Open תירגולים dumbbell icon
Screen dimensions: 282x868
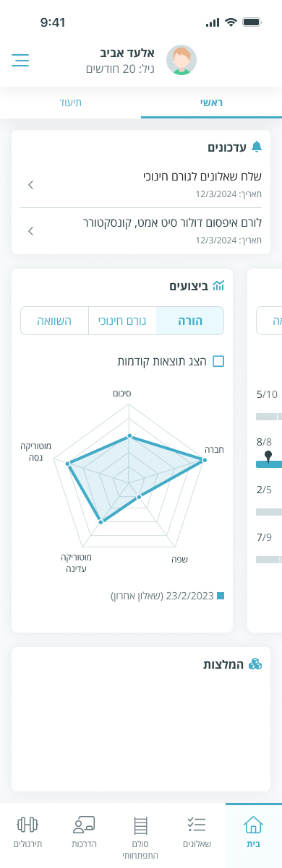coord(27,825)
